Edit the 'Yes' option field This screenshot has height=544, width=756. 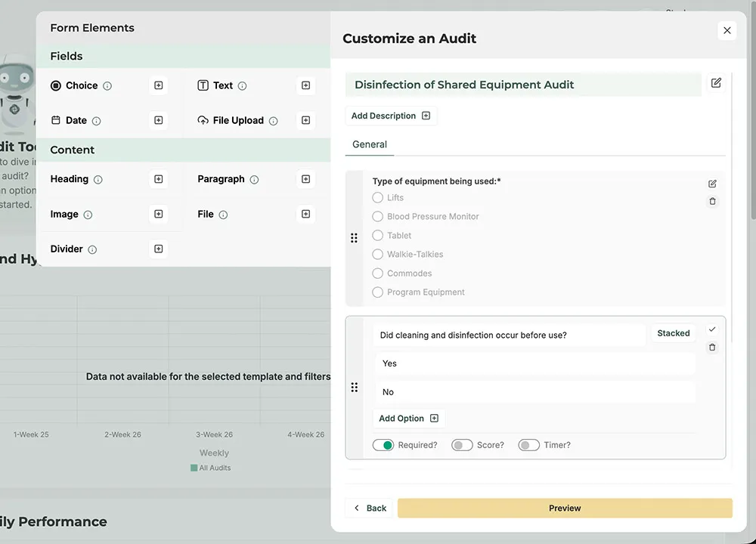click(535, 363)
